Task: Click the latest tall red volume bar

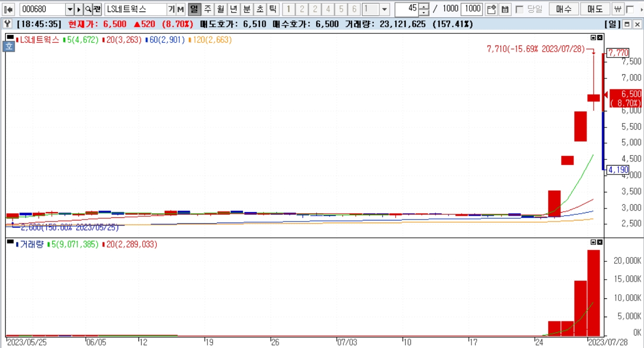Action: tap(593, 293)
